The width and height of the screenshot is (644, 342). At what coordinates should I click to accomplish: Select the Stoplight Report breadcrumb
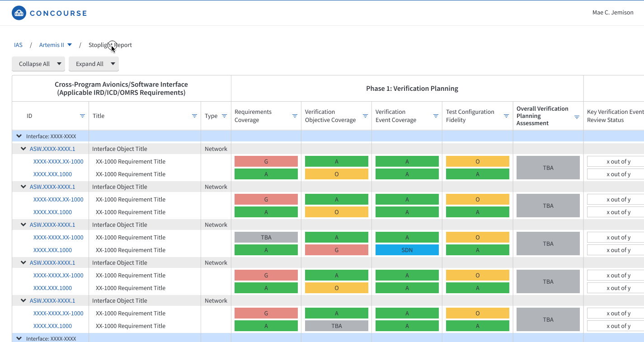pos(110,45)
